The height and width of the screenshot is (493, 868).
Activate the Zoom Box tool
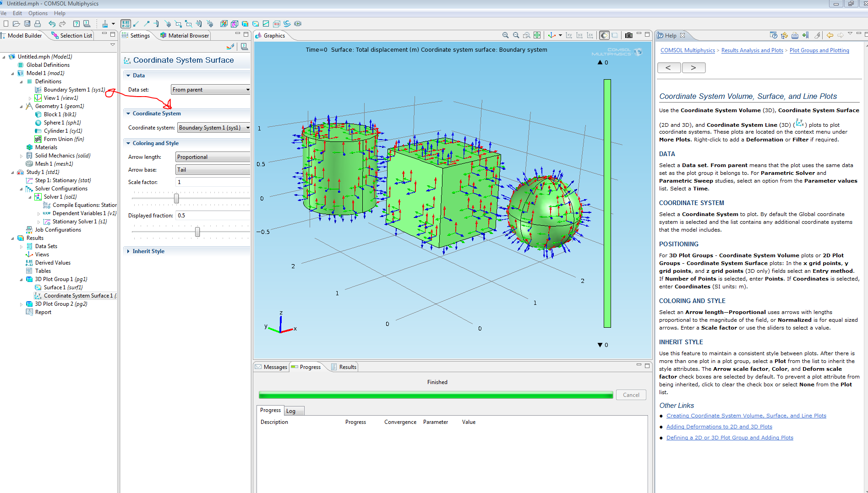click(x=526, y=35)
